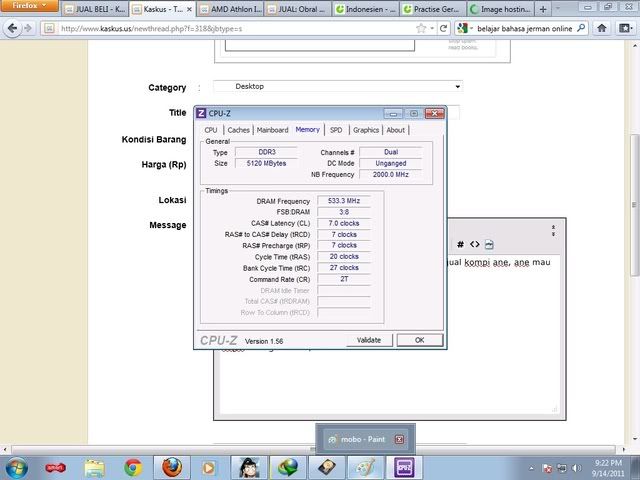
Task: Click the taskbar clock showing 9:22 PM
Action: [609, 468]
